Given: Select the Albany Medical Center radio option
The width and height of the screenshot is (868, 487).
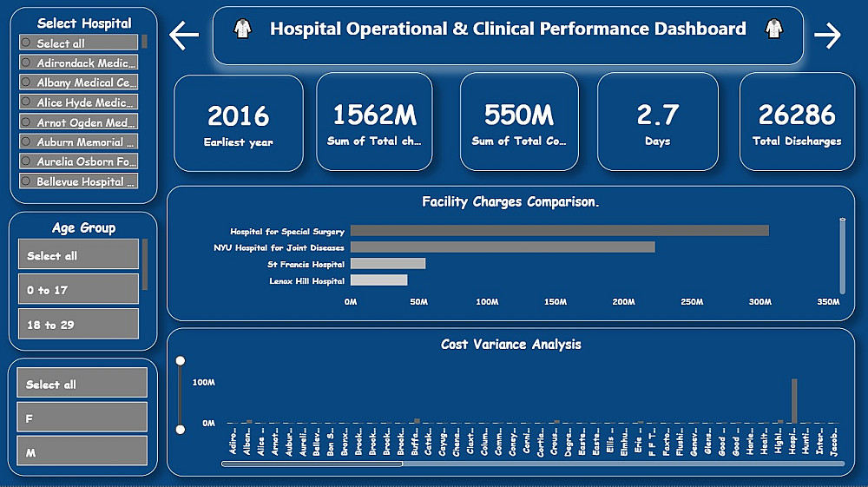Looking at the screenshot, I should (78, 82).
